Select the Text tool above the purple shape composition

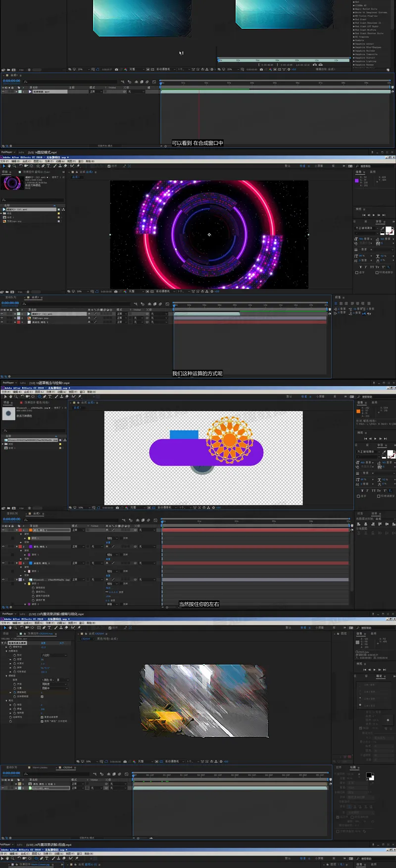49,396
